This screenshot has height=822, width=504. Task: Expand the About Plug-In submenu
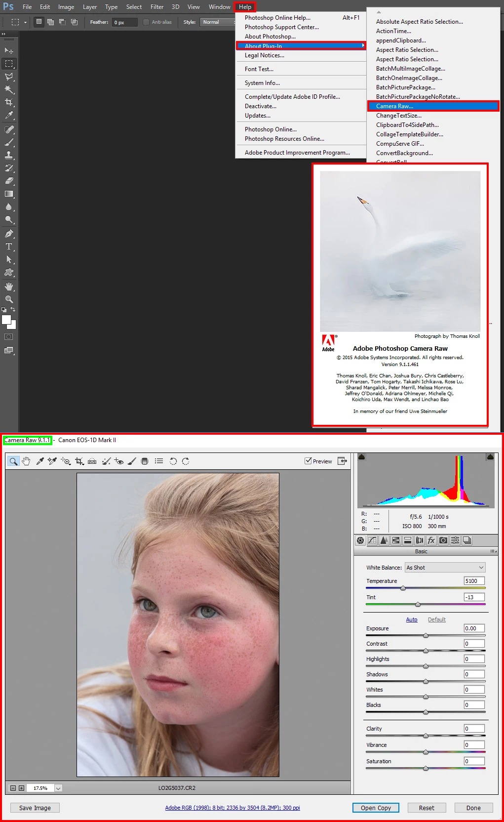click(x=301, y=46)
